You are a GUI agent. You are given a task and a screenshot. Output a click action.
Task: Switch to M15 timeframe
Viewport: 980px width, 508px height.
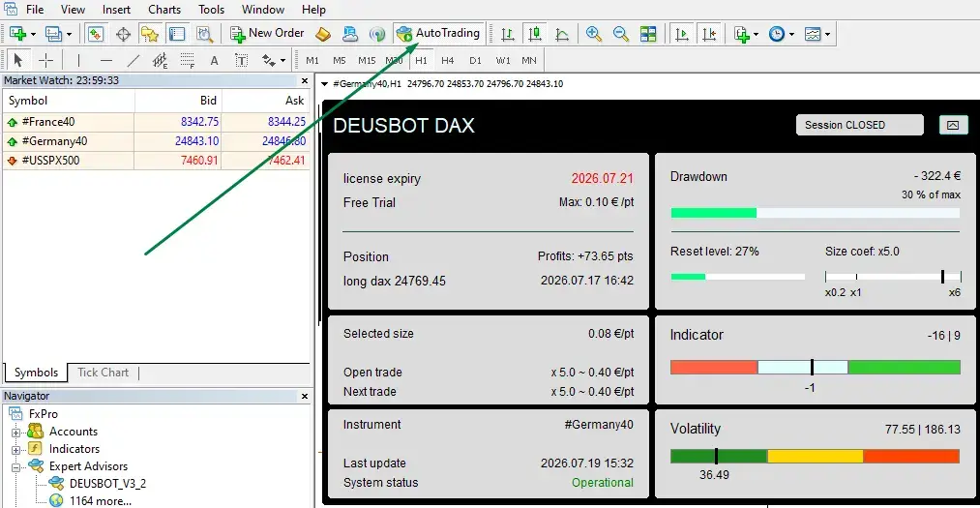tap(367, 60)
